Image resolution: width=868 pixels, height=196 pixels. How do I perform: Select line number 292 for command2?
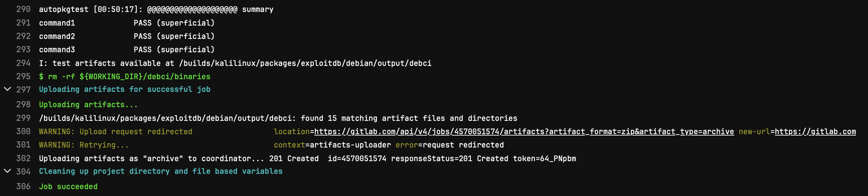point(23,36)
